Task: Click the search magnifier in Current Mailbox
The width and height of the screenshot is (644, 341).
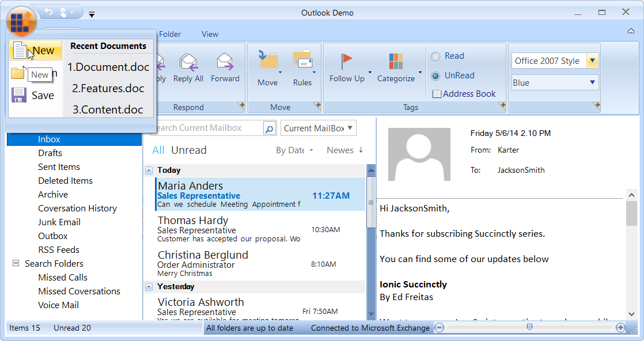Action: 269,128
